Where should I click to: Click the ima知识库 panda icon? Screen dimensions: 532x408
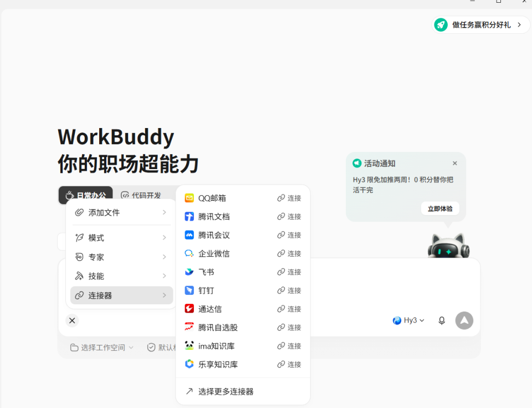[x=189, y=346]
